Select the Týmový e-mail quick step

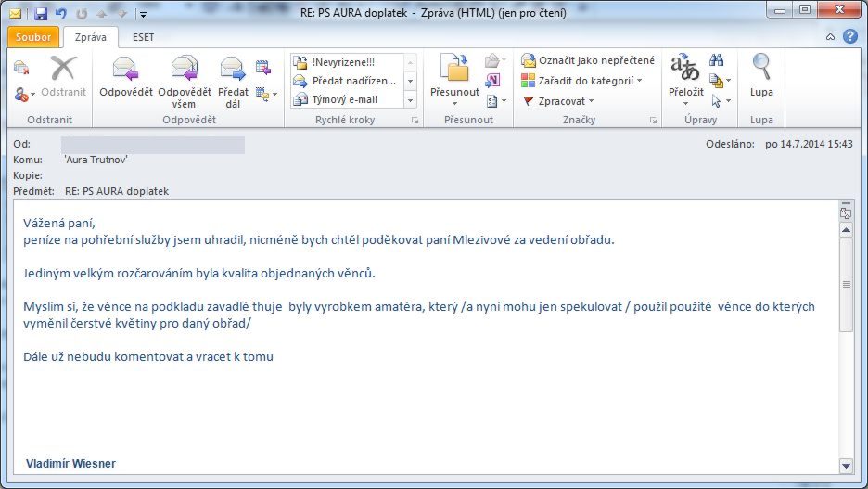[x=345, y=99]
